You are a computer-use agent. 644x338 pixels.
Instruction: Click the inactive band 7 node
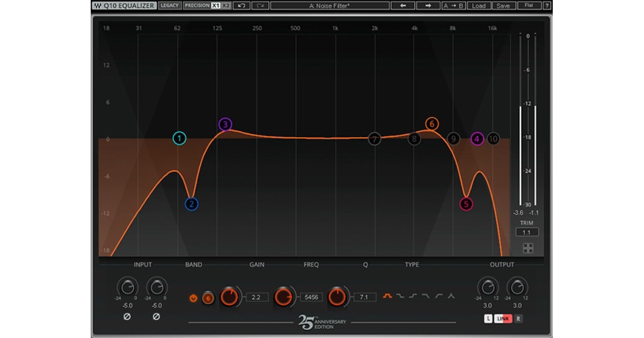[x=375, y=139]
